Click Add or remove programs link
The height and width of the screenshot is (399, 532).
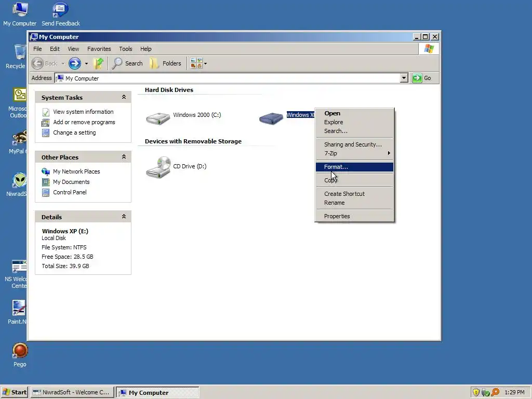84,122
